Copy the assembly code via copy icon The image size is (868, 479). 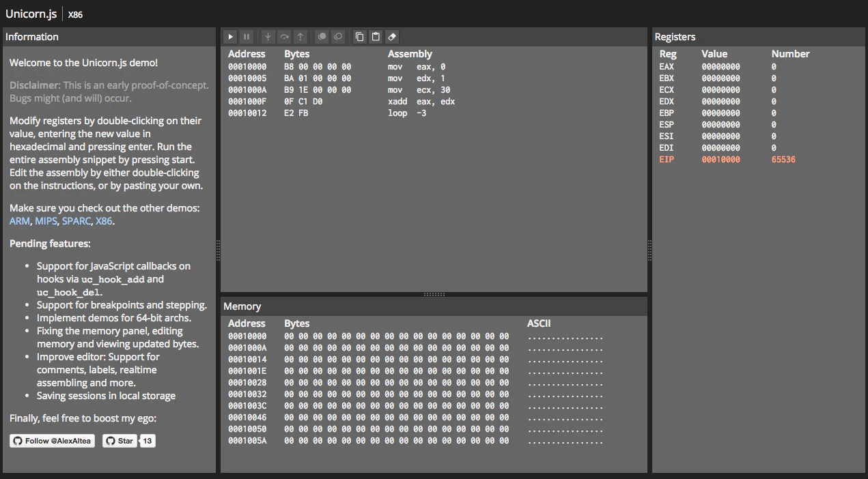(359, 36)
